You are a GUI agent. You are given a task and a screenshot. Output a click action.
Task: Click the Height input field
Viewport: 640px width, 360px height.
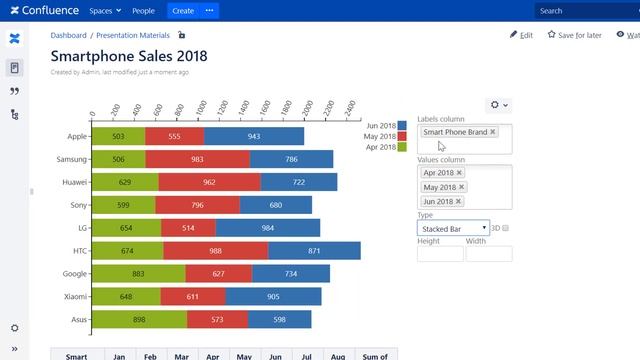pos(440,254)
